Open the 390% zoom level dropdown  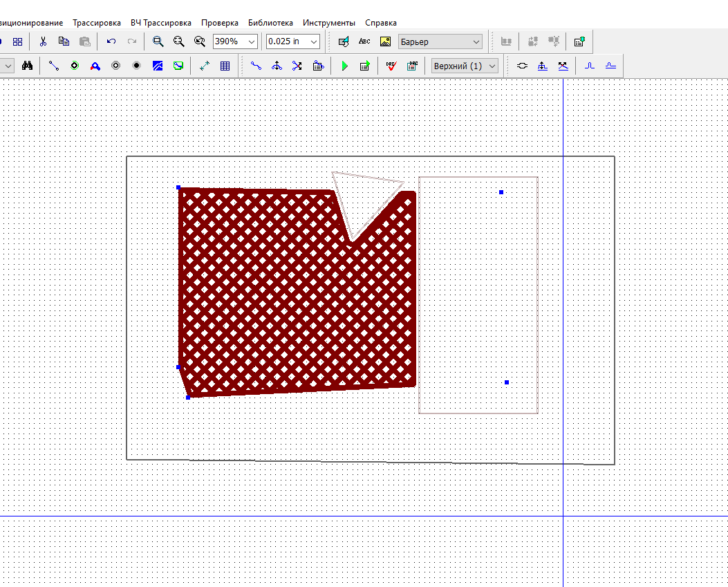point(252,41)
